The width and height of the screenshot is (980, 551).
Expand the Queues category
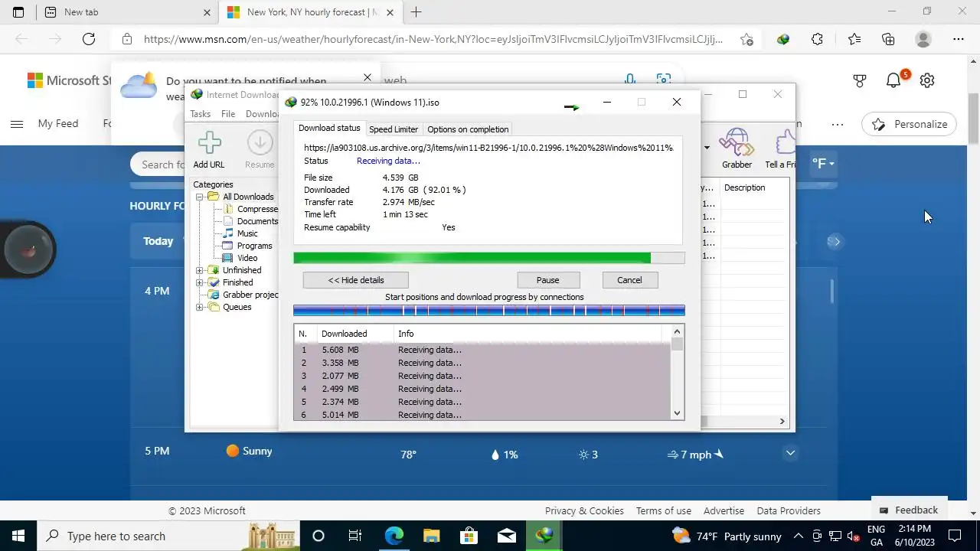[x=200, y=307]
